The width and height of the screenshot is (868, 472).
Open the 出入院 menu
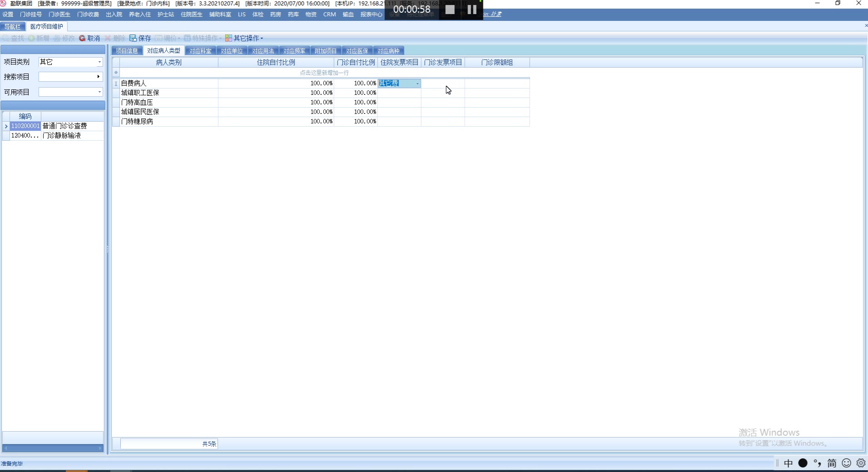[x=114, y=15]
